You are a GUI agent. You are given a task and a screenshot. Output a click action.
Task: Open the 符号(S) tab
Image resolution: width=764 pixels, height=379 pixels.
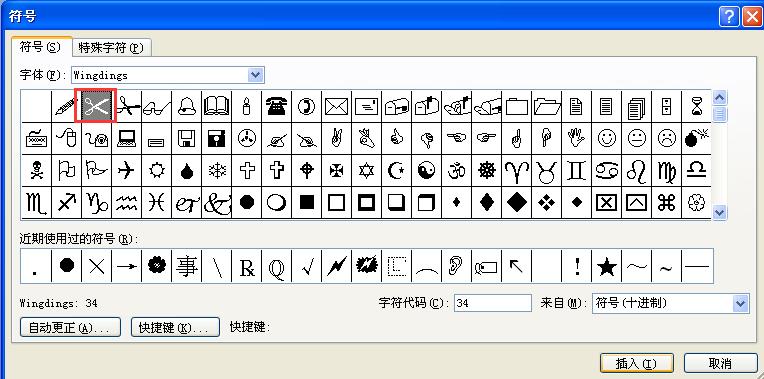point(41,47)
